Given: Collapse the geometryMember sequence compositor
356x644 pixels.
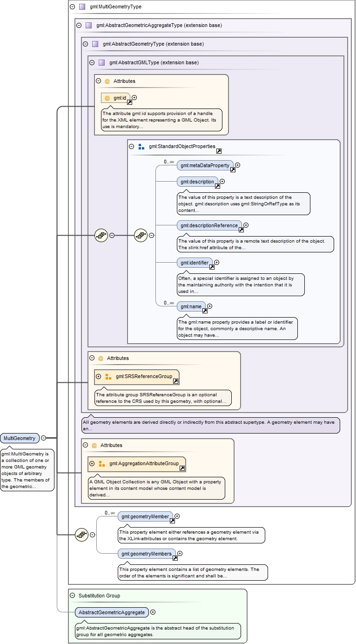Looking at the screenshot, I should click(92, 535).
